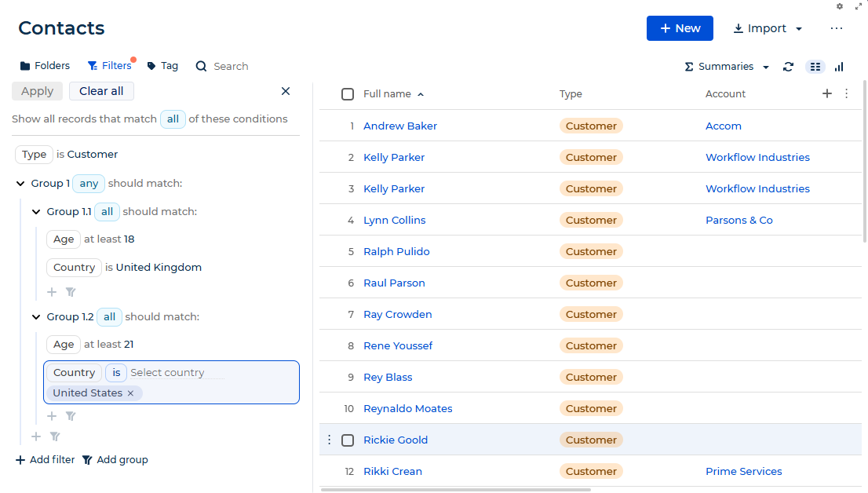Image resolution: width=868 pixels, height=493 pixels.
Task: Add a subgroup to Group 1.2
Action: click(71, 416)
